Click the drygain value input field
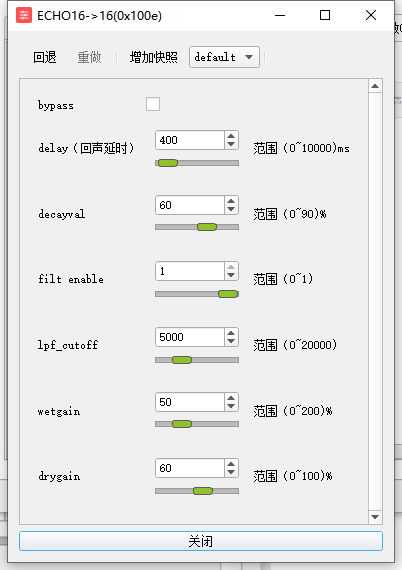 [190, 468]
